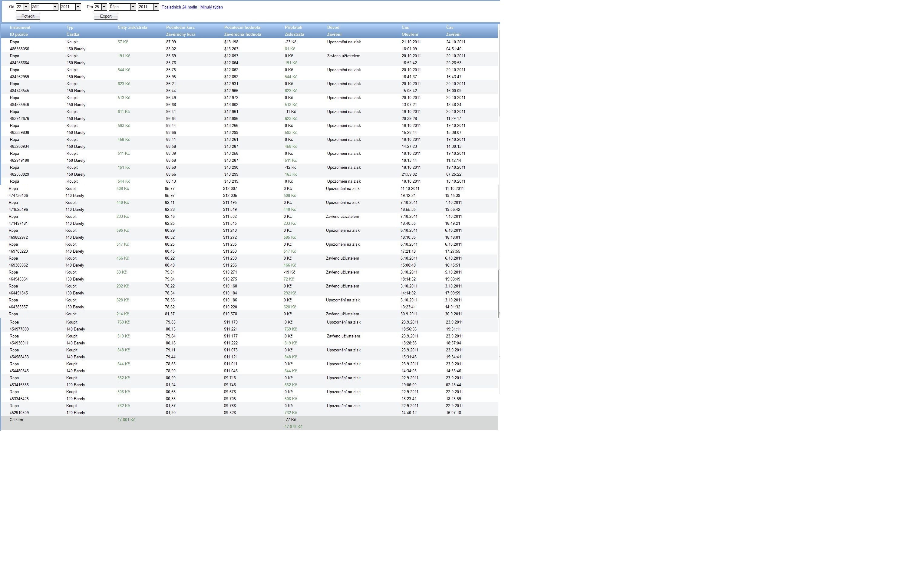The height and width of the screenshot is (578, 924).
Task: Click the Instrument column header
Action: [20, 28]
